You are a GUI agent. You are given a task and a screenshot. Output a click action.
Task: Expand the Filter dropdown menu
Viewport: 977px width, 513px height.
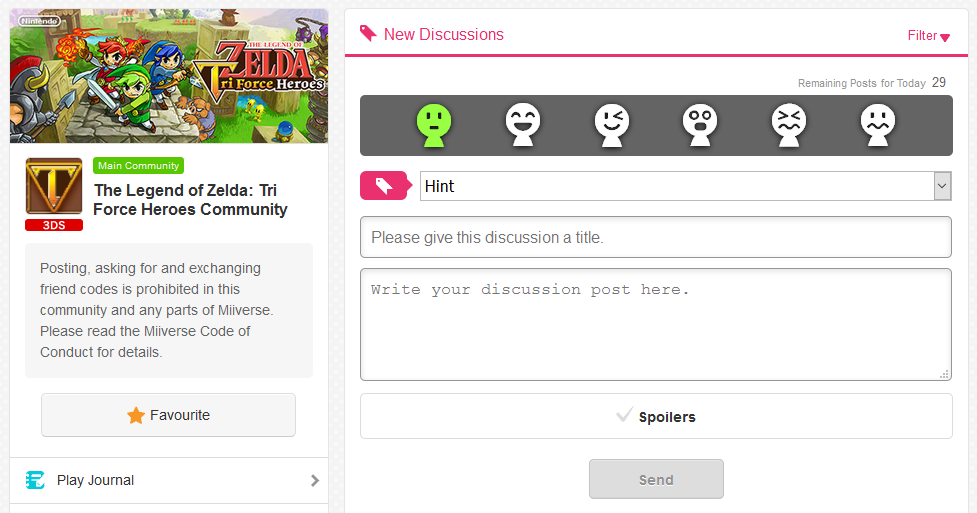(928, 36)
